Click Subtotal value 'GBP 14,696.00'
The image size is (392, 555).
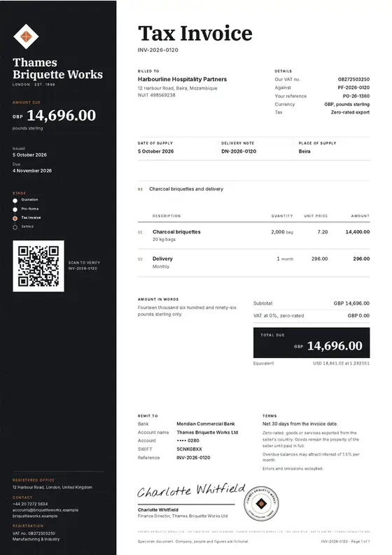pyautogui.click(x=351, y=303)
